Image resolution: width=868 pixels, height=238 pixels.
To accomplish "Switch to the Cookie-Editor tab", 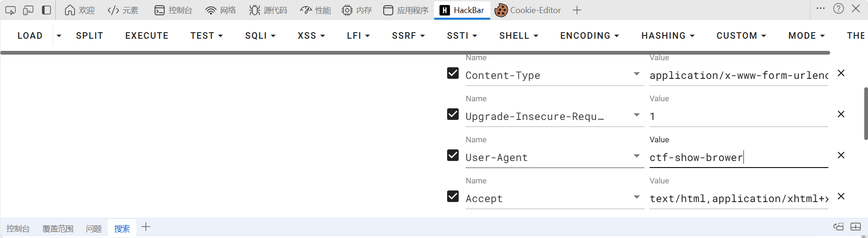I will coord(528,10).
